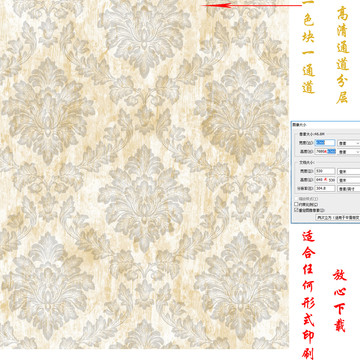Open the pixel height unit dropdown
This screenshot has width=360, height=360.
coord(349,152)
